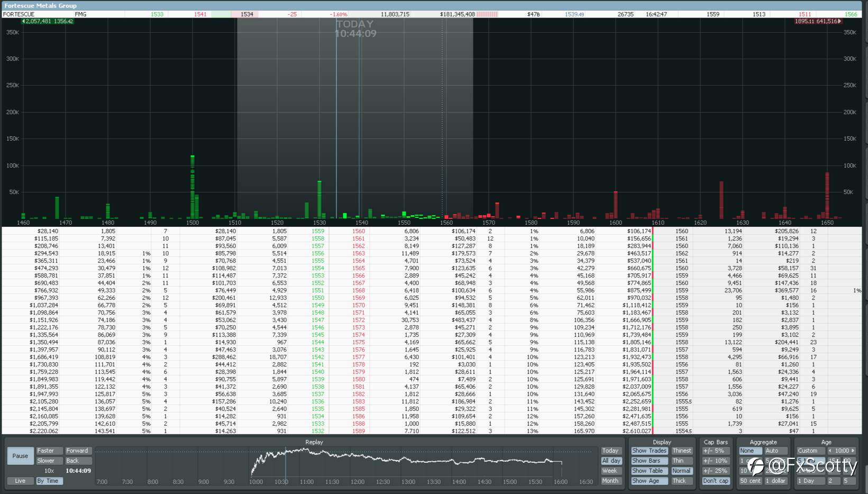Click the ask value cell $483,437
Viewport: 868px width, 494px height.
point(463,320)
